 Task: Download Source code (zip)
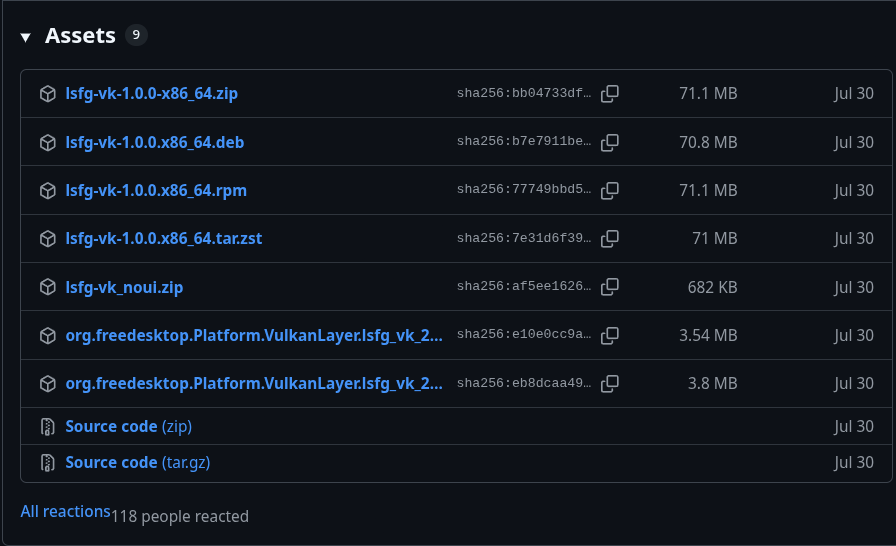[x=129, y=427]
